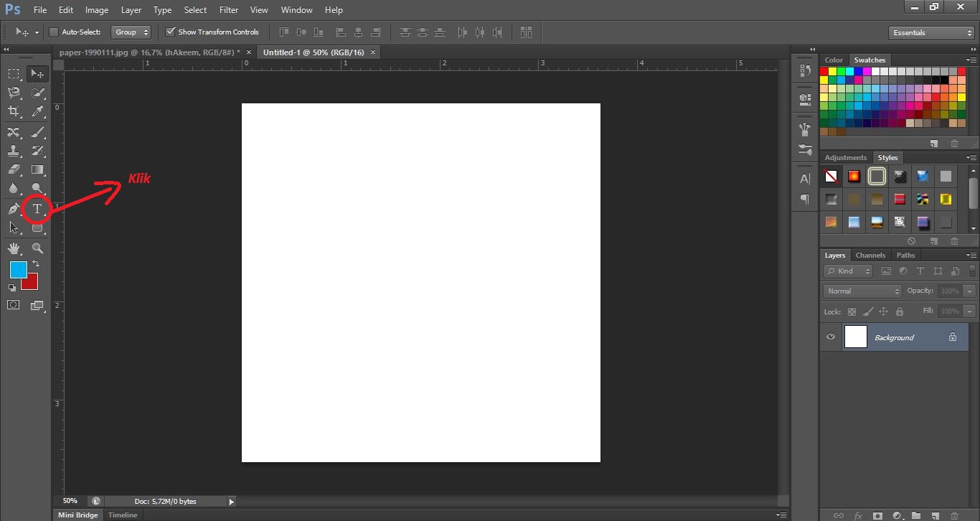Select the Horizontal Type tool
980x521 pixels.
pyautogui.click(x=37, y=209)
